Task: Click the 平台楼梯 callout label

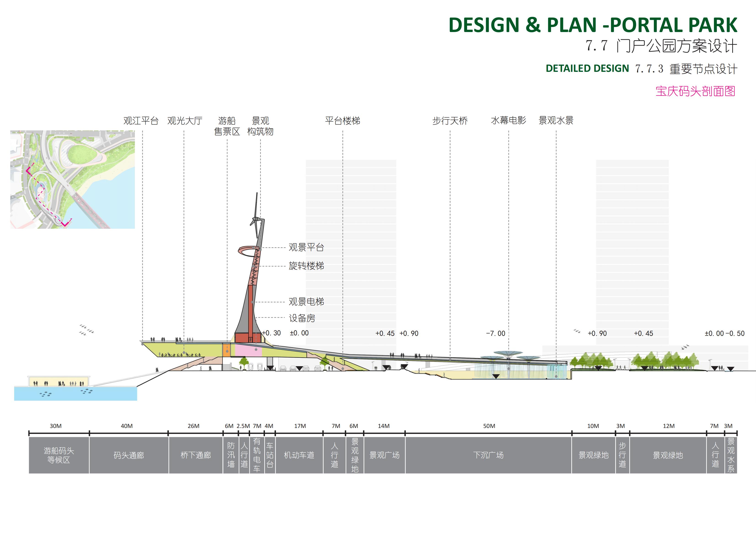Action: click(342, 121)
